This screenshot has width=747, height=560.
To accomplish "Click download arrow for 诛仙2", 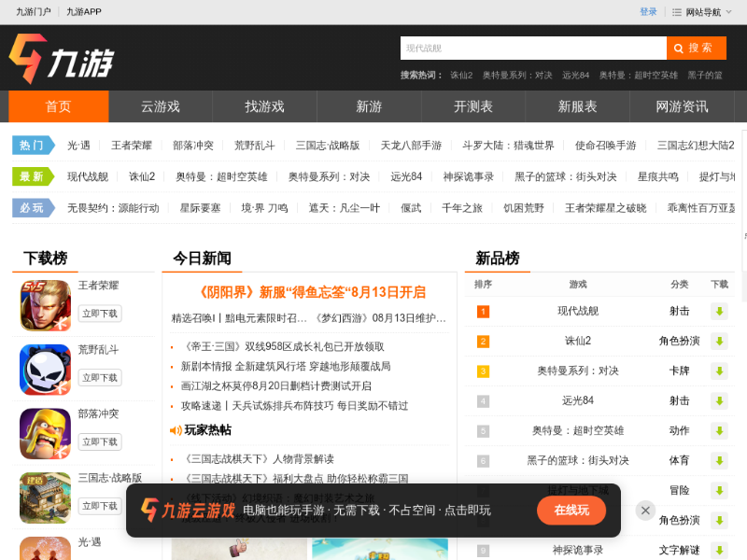I will (x=719, y=342).
